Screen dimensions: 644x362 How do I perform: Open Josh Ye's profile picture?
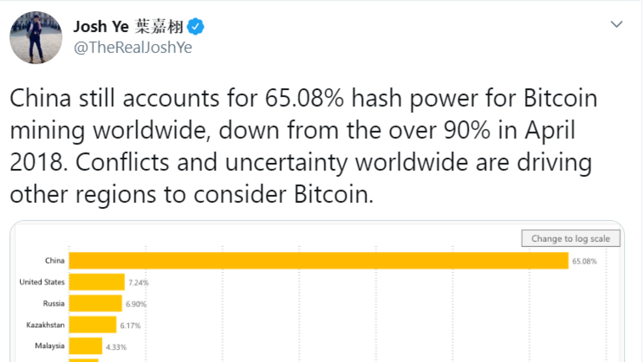(36, 37)
